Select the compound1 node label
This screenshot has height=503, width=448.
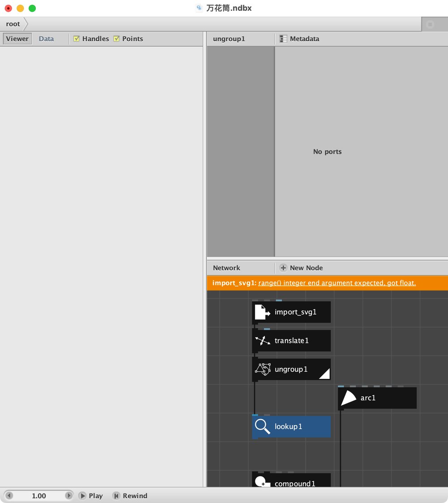[x=295, y=483]
